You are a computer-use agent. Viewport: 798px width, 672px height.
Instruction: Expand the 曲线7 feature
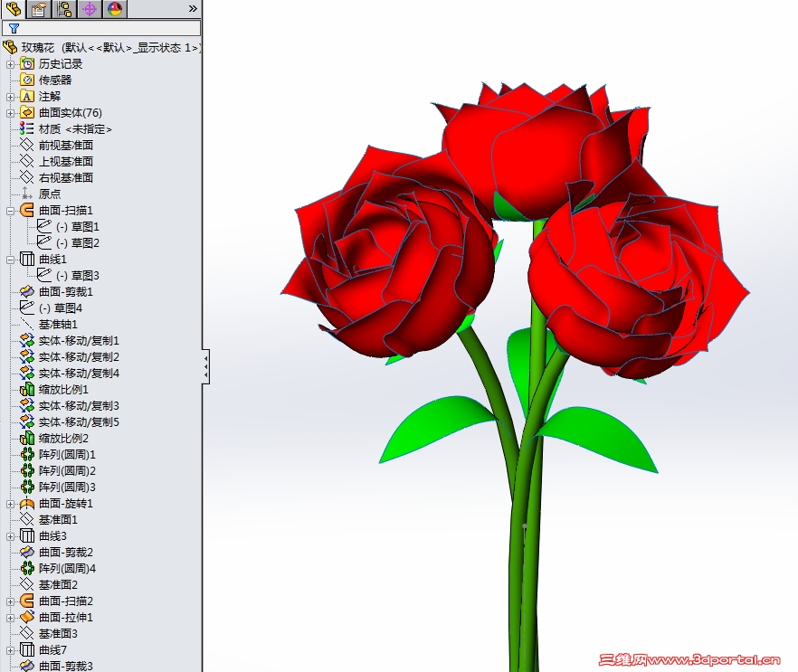(10, 650)
